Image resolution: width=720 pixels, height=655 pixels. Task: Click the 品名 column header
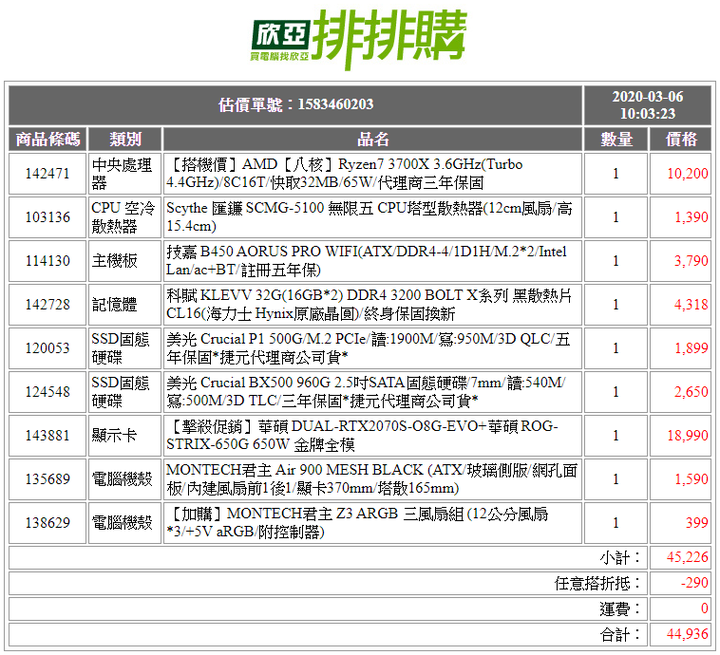tap(372, 139)
